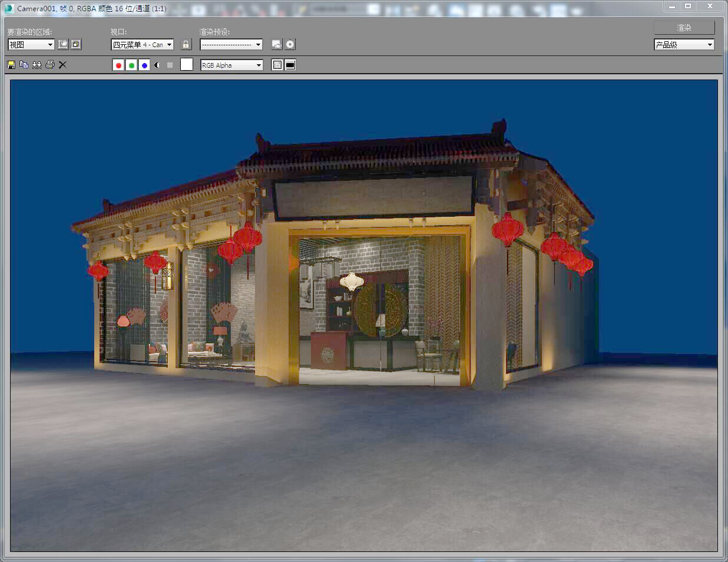Open Environment and Effects dialog icon
Screen dimensions: 728x562
(290, 44)
